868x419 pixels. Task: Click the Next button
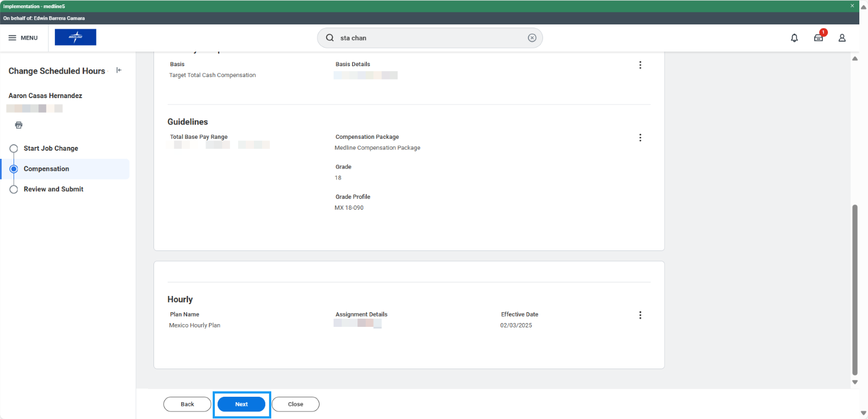241,404
